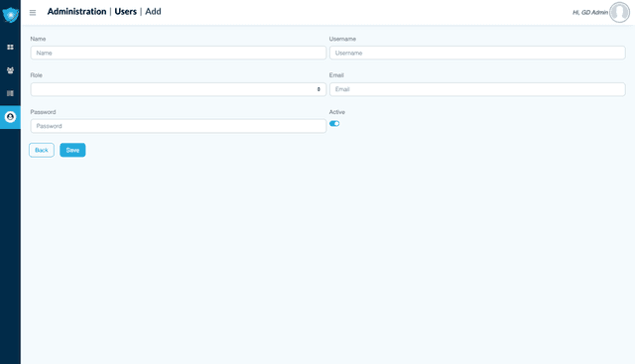Click the Save button

point(72,150)
